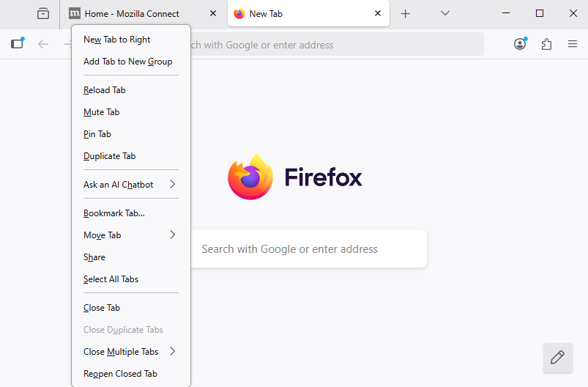Select Duplicate Tab

131,156
